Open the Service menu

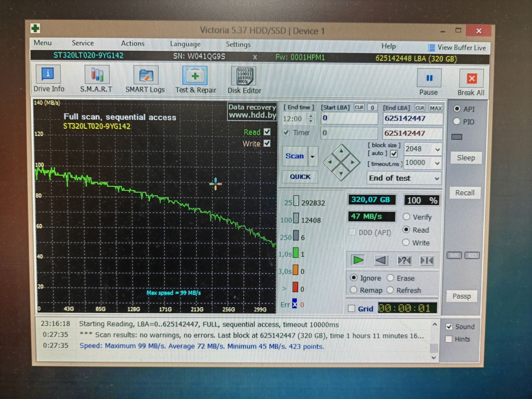click(x=83, y=43)
